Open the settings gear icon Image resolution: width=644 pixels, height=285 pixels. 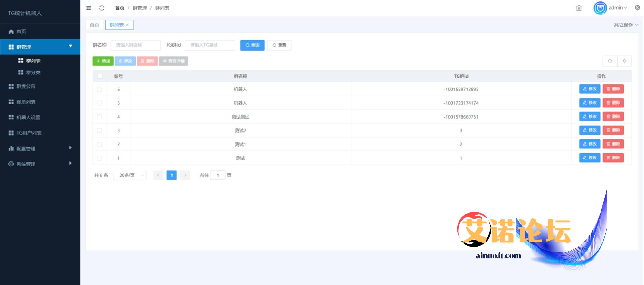[637, 8]
